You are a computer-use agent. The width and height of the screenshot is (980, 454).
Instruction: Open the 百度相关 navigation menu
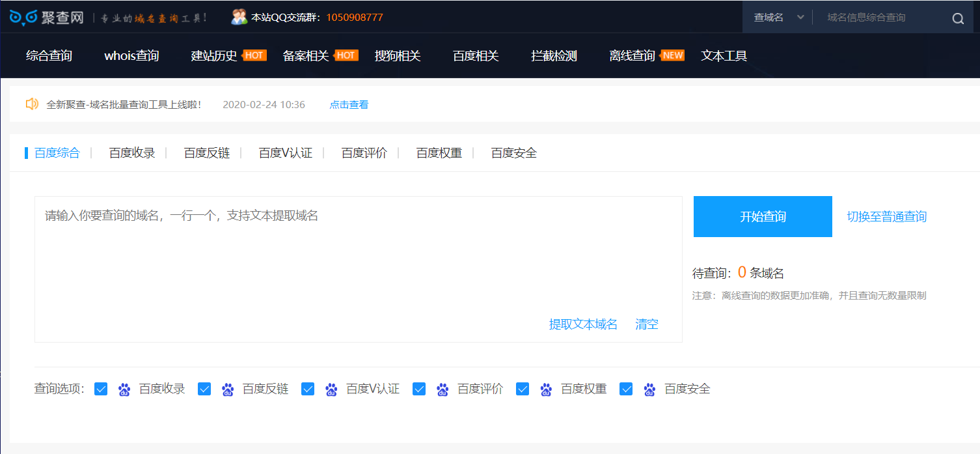click(476, 56)
